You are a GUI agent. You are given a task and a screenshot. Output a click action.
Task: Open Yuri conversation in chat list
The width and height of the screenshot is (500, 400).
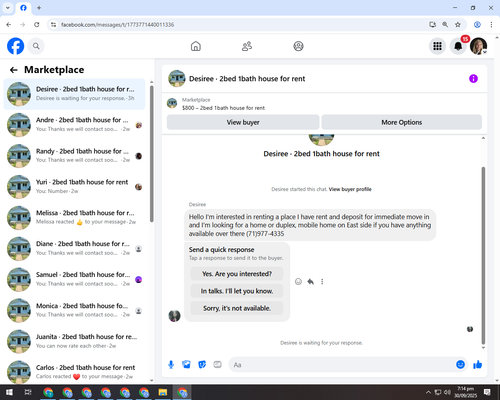coord(74,187)
